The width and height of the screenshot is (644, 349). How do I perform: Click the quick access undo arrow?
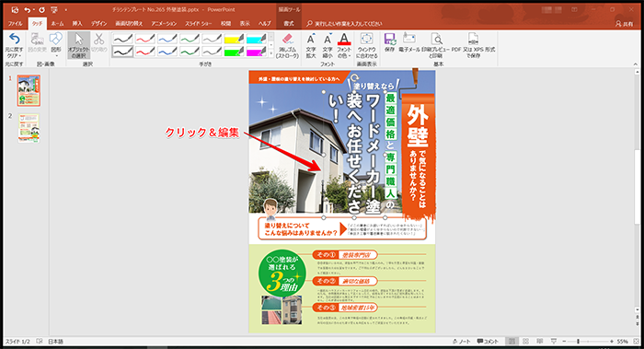point(27,9)
